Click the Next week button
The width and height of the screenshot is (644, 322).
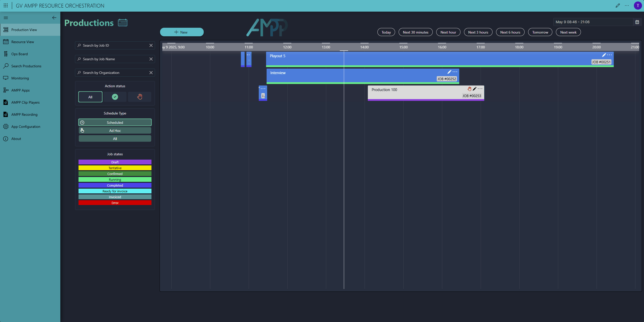568,32
